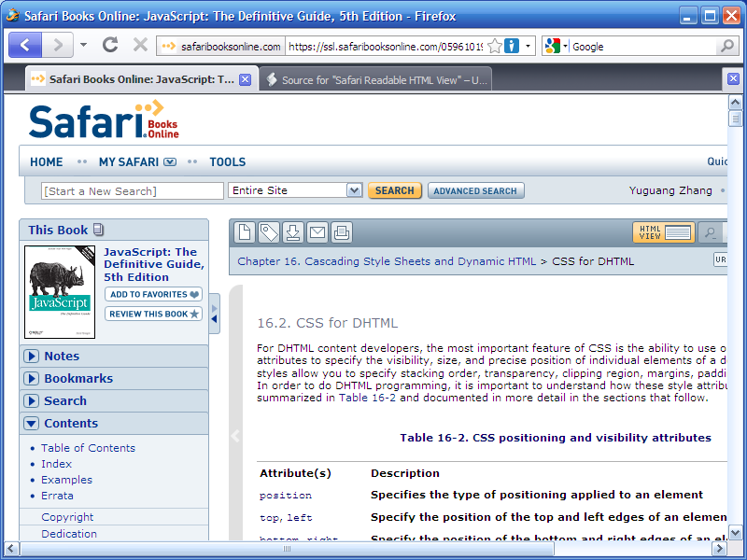Click the Google search input box

click(x=643, y=46)
